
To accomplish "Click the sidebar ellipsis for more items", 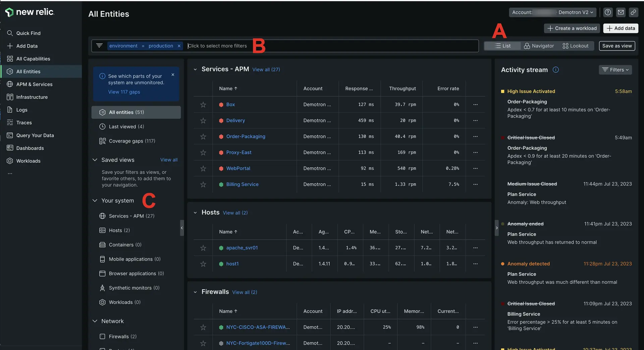I will pos(10,174).
